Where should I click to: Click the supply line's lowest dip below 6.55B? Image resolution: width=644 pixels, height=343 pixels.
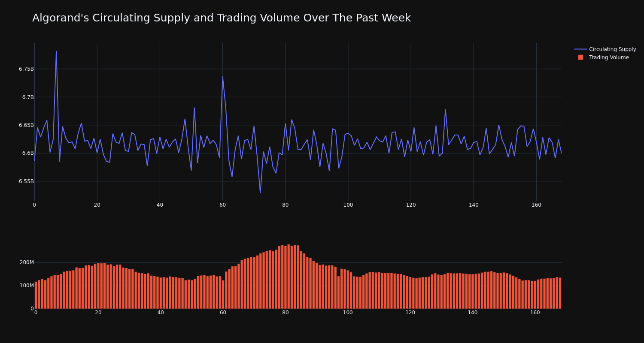(260, 193)
